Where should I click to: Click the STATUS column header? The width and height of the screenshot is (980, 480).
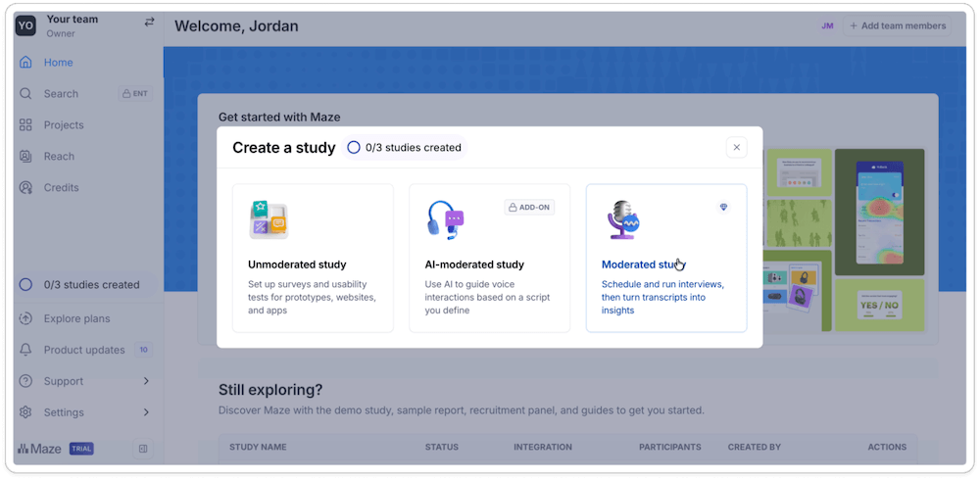(x=441, y=447)
